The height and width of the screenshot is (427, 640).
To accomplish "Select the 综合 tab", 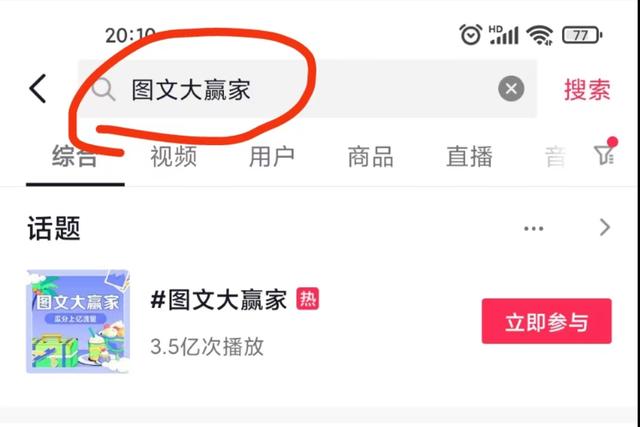I will 75,156.
